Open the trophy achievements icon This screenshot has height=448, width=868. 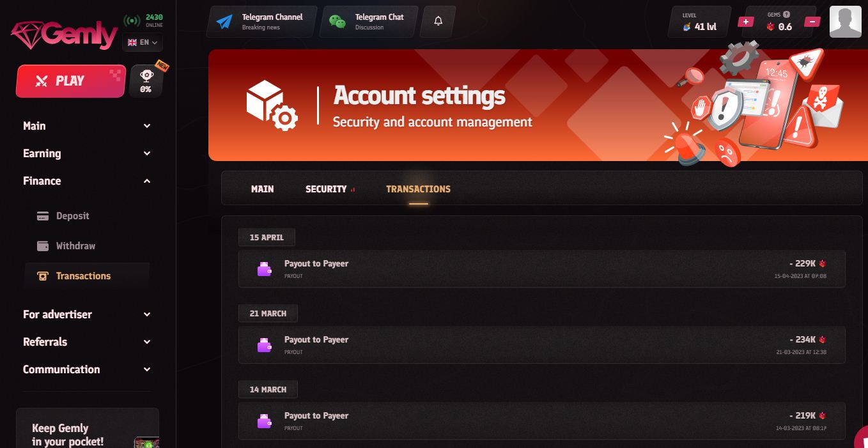[146, 81]
